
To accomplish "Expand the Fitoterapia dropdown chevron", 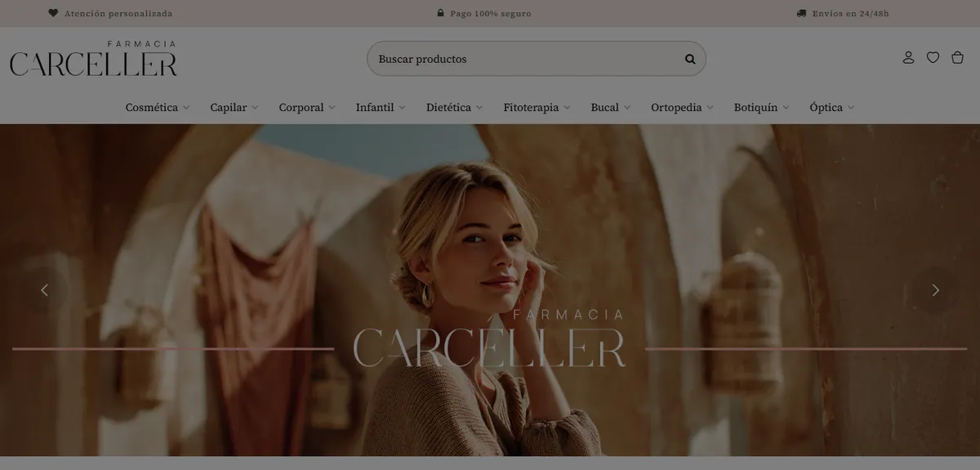I will point(567,107).
